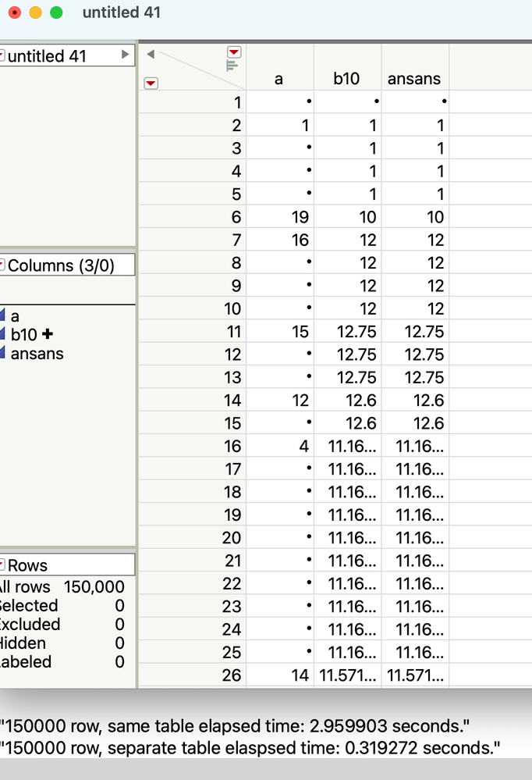
Task: Open the rows red triangle menu
Action: tap(151, 83)
